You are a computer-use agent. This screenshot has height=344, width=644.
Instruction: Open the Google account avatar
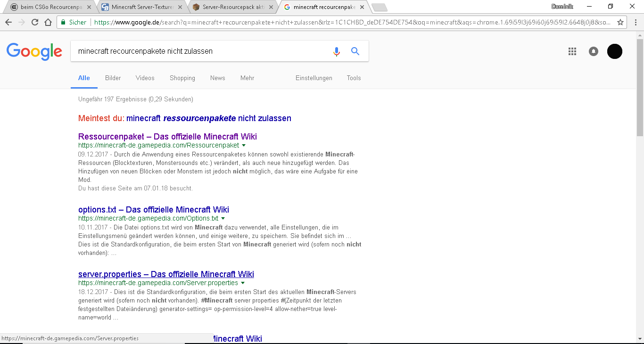(x=615, y=51)
